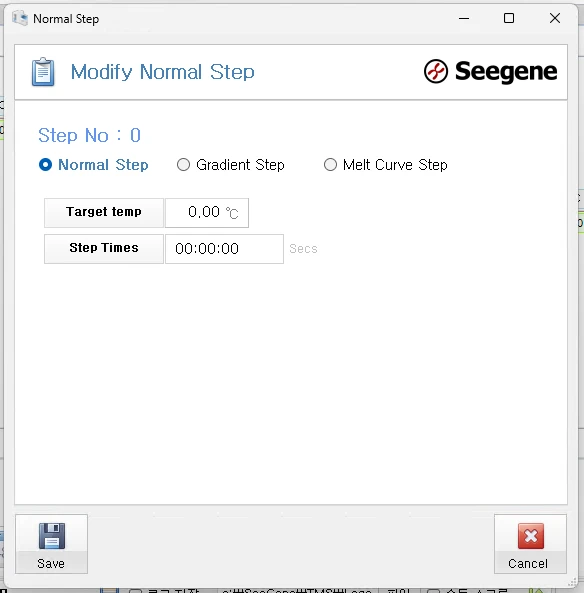
Task: Click the Modify Normal Step heading text
Action: [x=163, y=72]
